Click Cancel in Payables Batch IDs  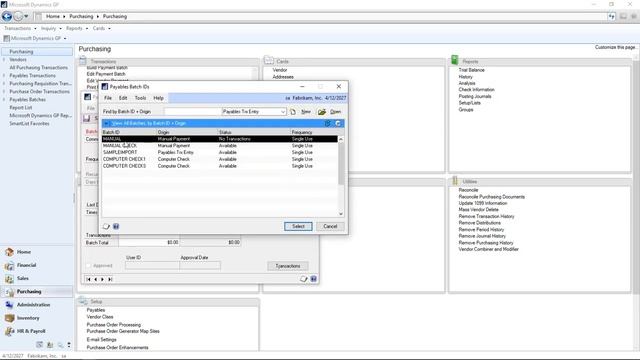tap(330, 226)
